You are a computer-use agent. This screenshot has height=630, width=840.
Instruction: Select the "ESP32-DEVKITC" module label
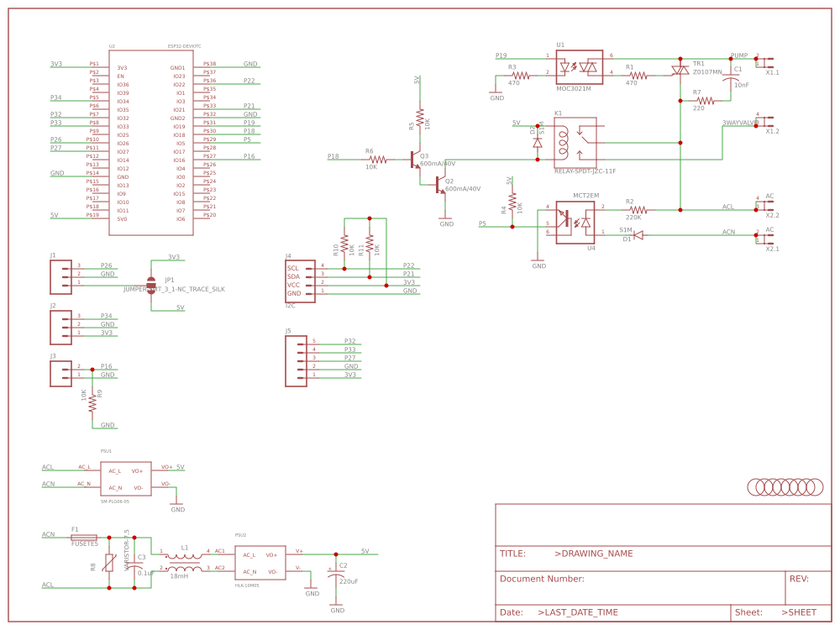[x=184, y=46]
